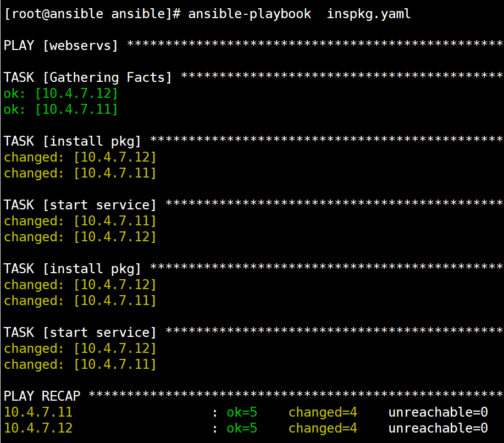
Task: Select the ansible-playbook command word
Action: tap(250, 14)
